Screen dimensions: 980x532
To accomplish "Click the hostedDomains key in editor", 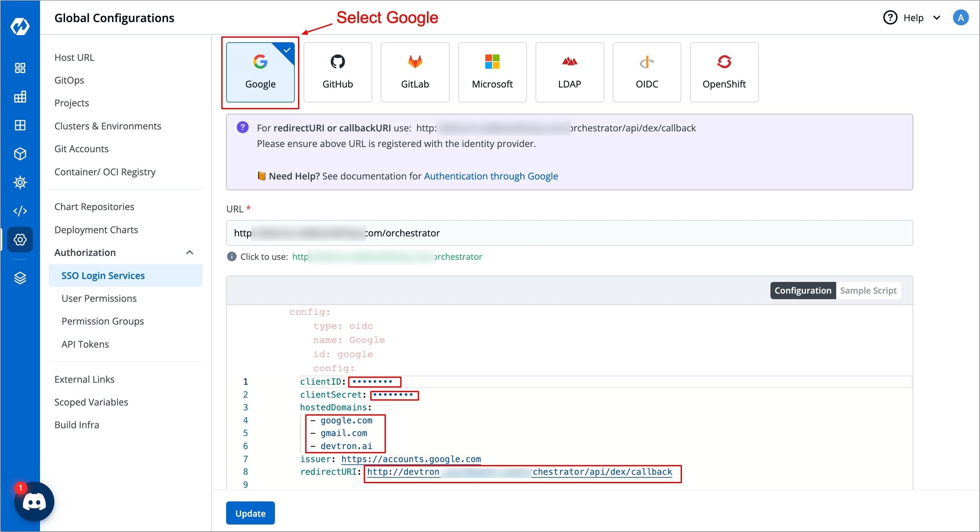I will (333, 407).
